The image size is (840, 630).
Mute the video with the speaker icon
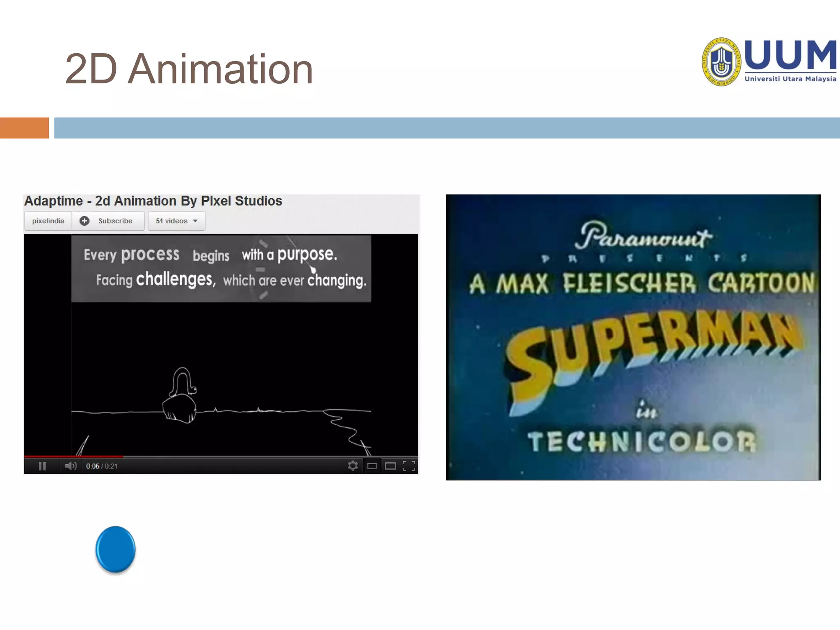tap(71, 466)
